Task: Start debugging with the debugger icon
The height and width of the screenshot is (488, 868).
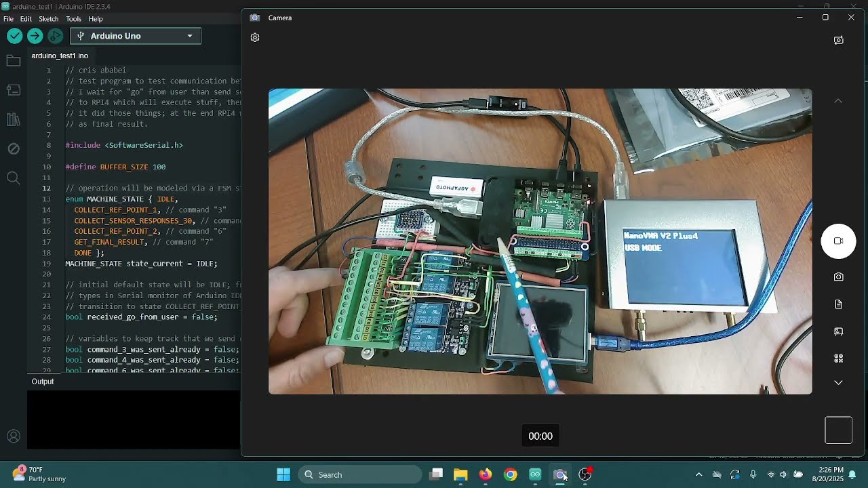Action: (56, 36)
